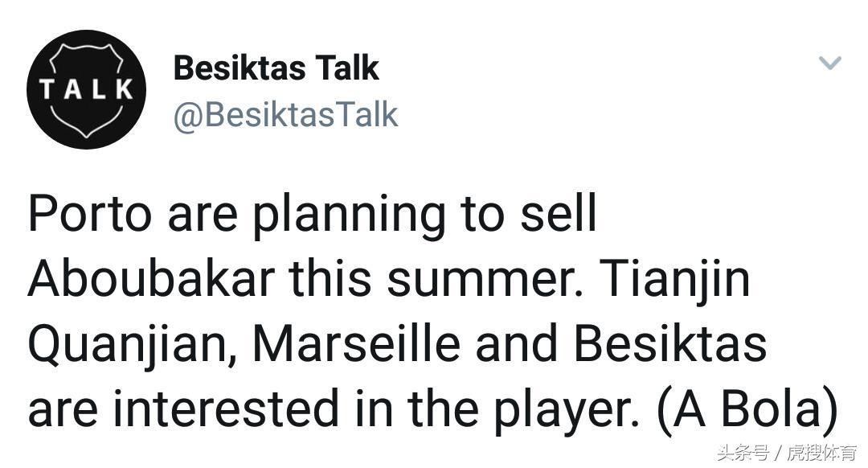Open the tweet options chevron menu

pos(829,63)
